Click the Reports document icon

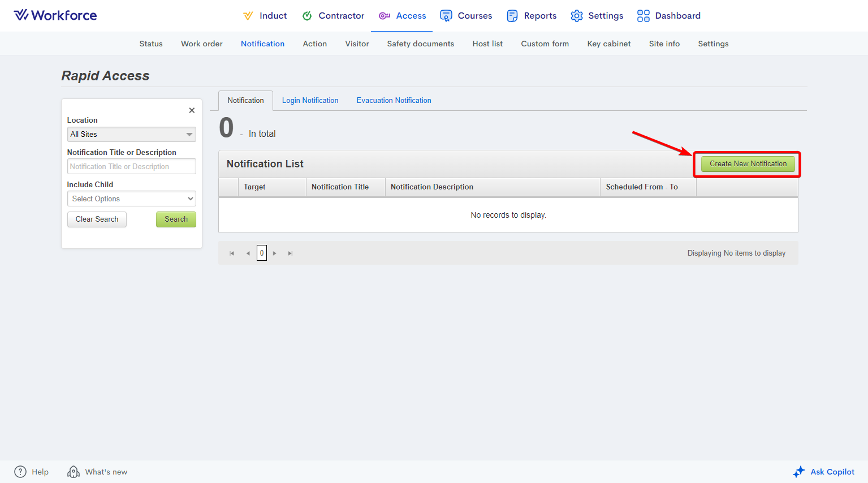[512, 16]
